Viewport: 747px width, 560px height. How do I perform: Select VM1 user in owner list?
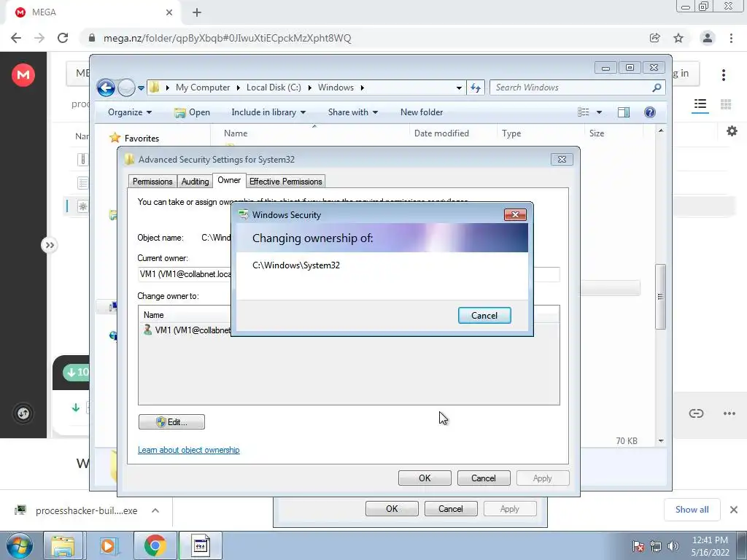click(189, 330)
